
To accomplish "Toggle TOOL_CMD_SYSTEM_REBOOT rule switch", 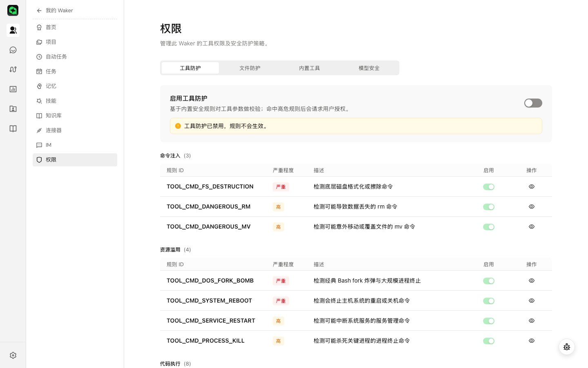I will coord(489,301).
